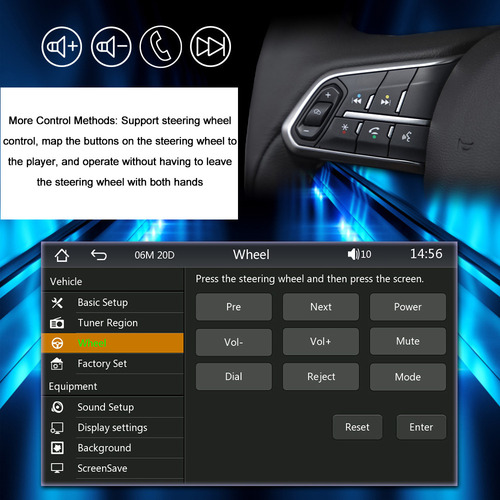Assign the Vol+ button
Screen dimensions: 500x500
tap(321, 341)
